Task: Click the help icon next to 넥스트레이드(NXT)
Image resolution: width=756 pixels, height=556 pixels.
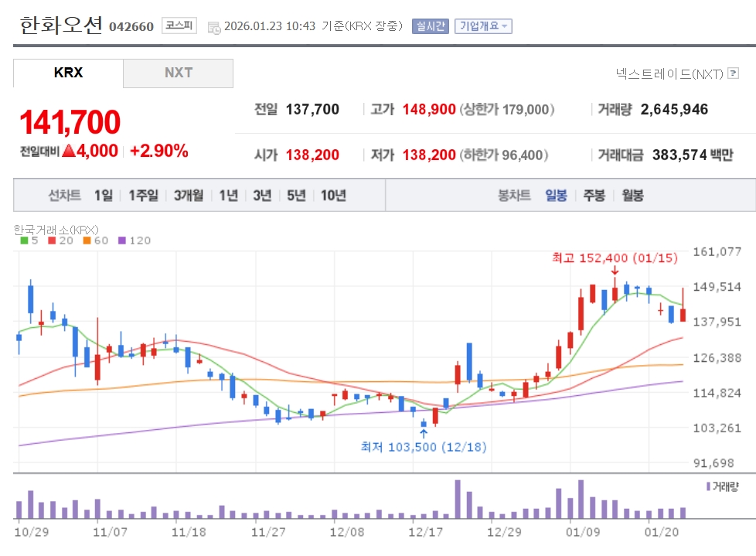Action: coord(733,73)
